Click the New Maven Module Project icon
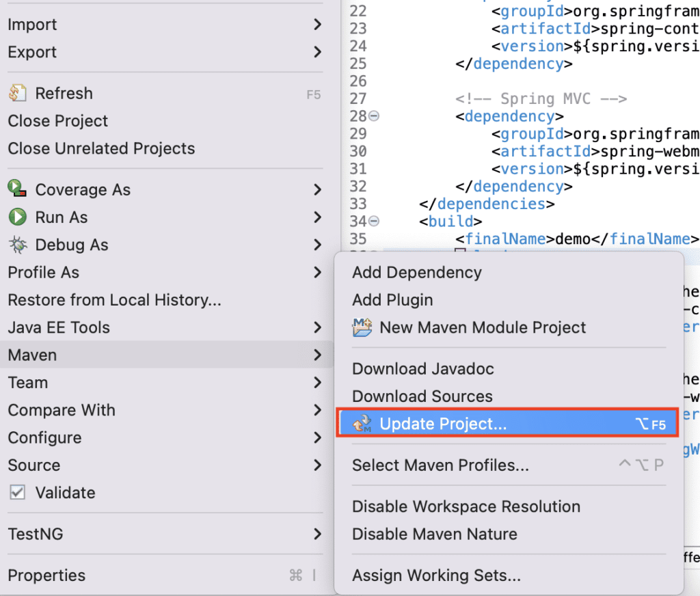This screenshot has width=700, height=596. coord(362,327)
